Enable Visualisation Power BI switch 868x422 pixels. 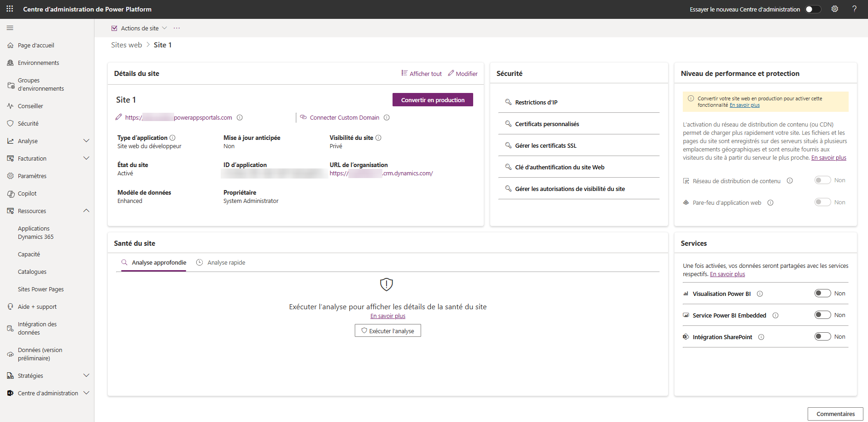[822, 293]
